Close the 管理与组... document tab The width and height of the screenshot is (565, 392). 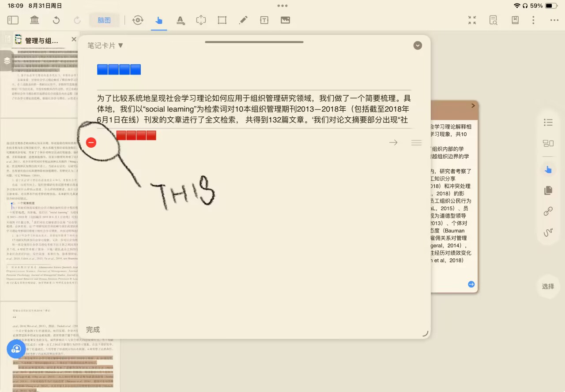(x=74, y=40)
